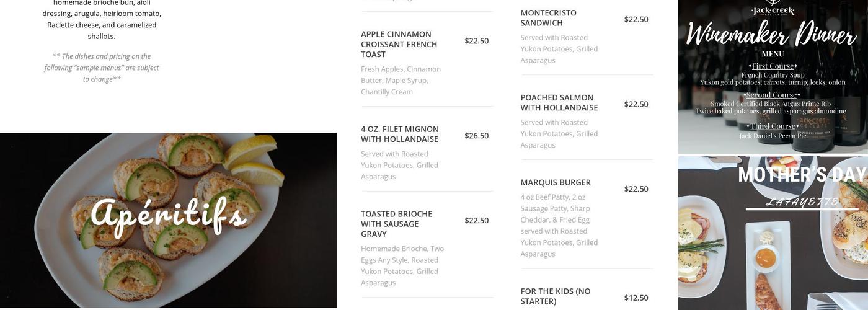
Task: Click the Toasted Brioche description text
Action: pyautogui.click(x=402, y=266)
